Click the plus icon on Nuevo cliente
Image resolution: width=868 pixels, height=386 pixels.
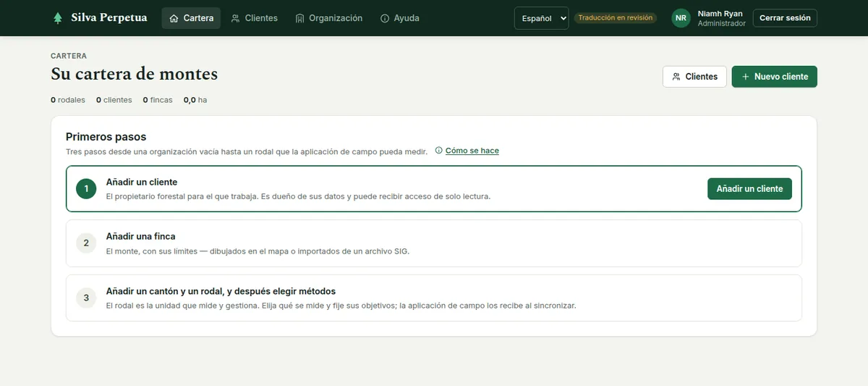point(746,77)
